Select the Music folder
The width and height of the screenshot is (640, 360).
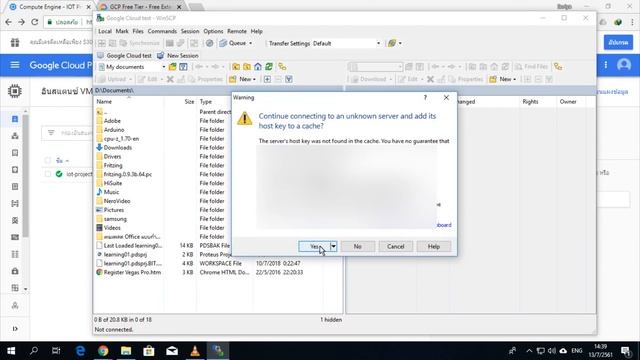111,192
